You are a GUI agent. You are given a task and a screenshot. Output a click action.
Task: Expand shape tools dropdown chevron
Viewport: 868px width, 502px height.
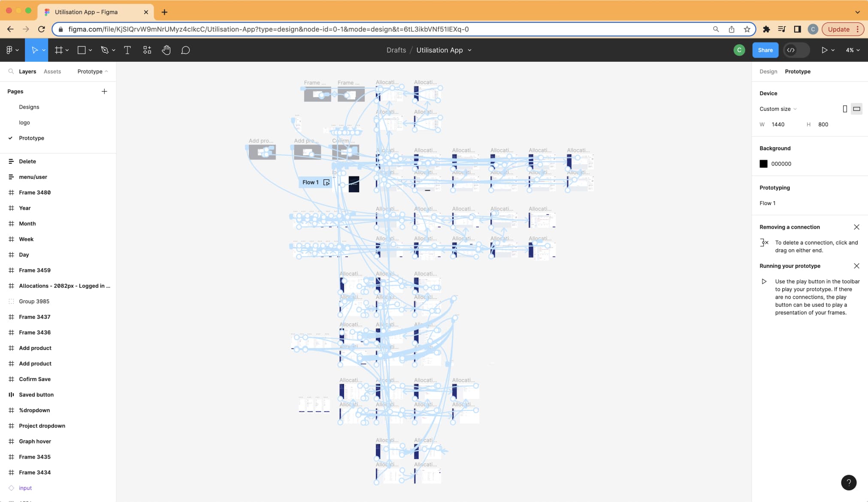coord(91,50)
